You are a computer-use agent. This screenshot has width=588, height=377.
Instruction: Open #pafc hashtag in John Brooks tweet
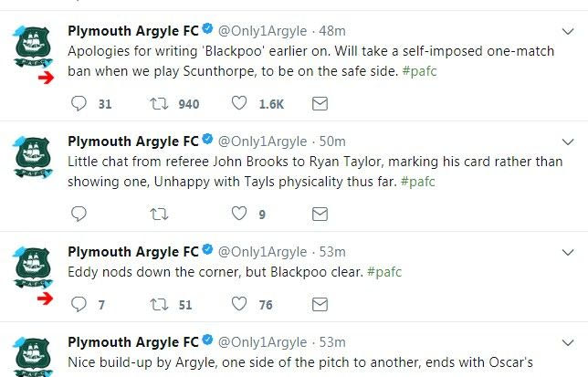coord(418,181)
